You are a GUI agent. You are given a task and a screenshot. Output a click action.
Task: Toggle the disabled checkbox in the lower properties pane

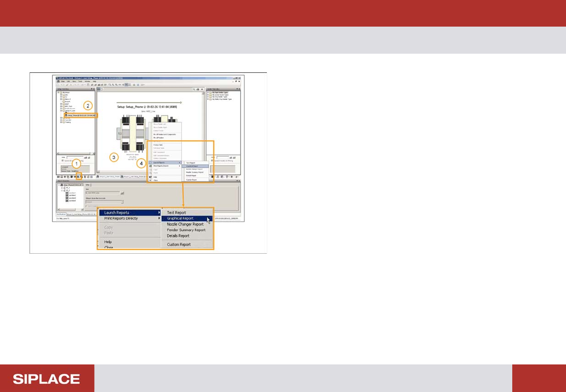pos(86,206)
